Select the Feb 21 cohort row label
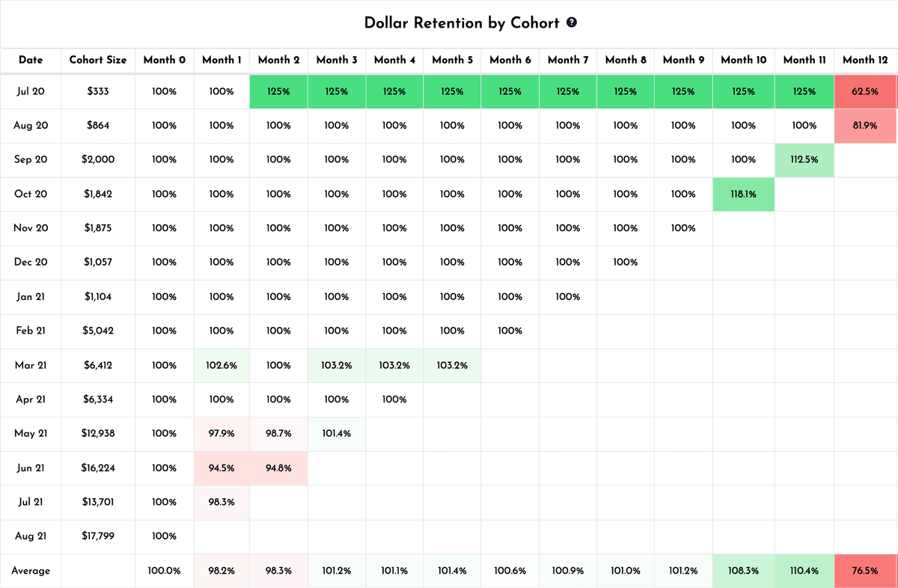The width and height of the screenshot is (898, 588). pos(31,331)
